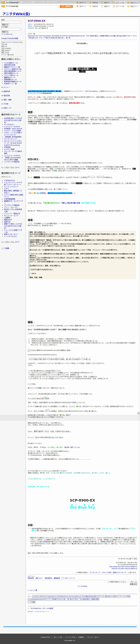Image resolution: width=140 pixels, height=644 pixels.
Task: Open 宇垣秀成 in recently created pages
Action: click(x=7, y=147)
